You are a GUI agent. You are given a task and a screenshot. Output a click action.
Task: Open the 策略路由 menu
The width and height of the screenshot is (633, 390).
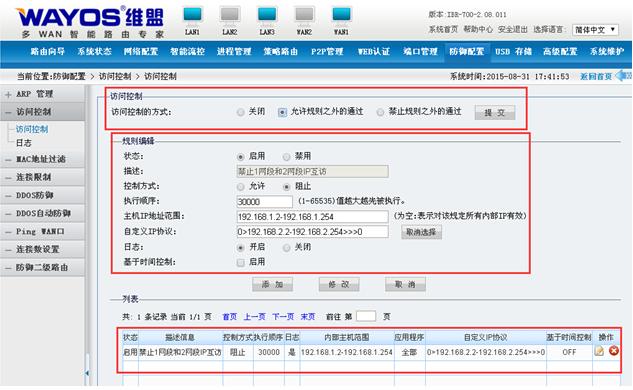281,52
